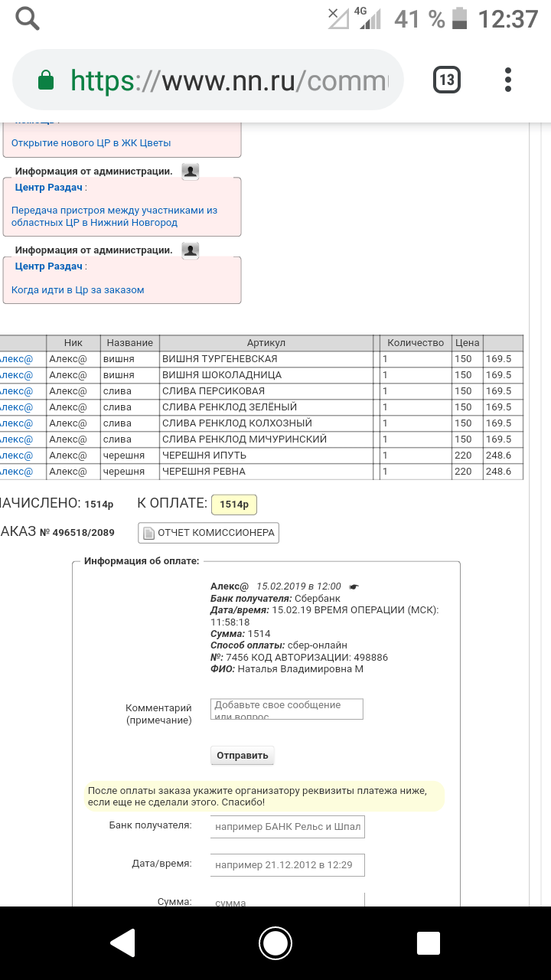
Task: Click the Сумма input field
Action: [x=288, y=900]
